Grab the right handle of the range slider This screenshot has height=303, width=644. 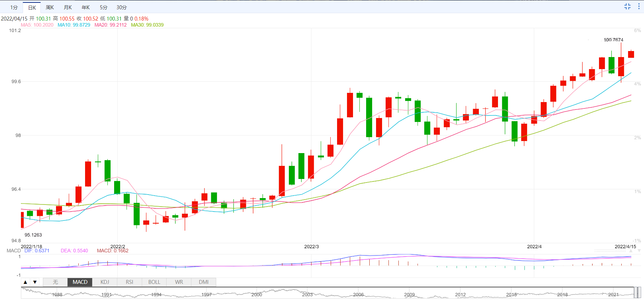[639, 292]
